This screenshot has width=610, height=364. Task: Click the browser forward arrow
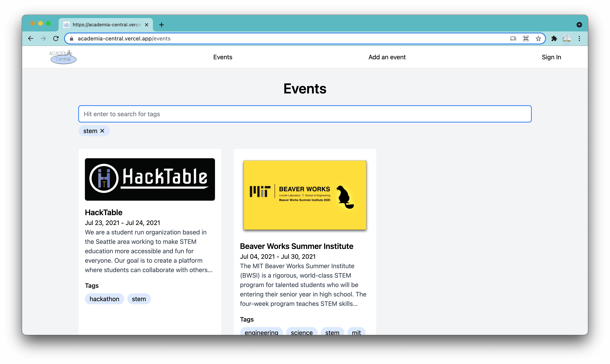pos(43,38)
